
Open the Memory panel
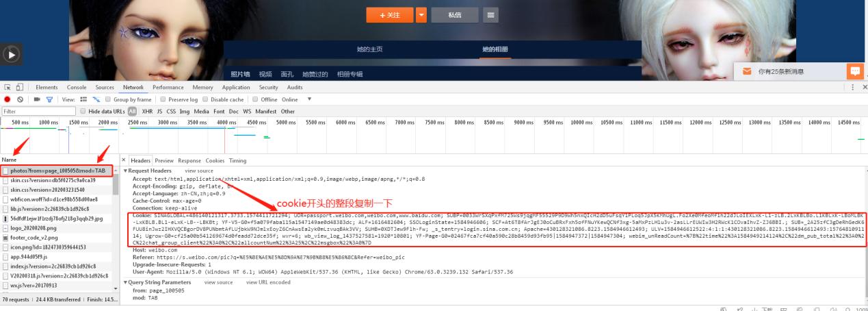point(203,87)
